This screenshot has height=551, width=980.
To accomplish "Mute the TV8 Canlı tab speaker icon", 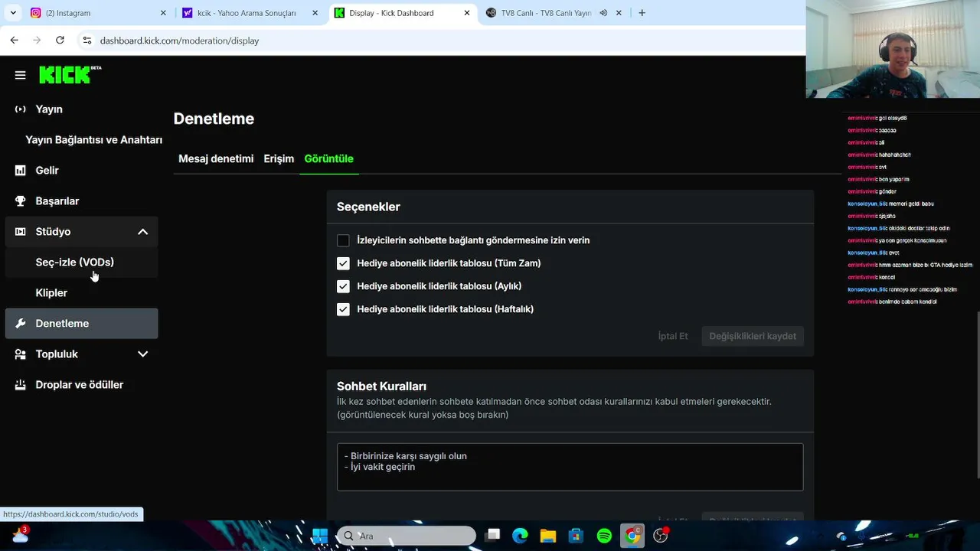I will pyautogui.click(x=603, y=13).
